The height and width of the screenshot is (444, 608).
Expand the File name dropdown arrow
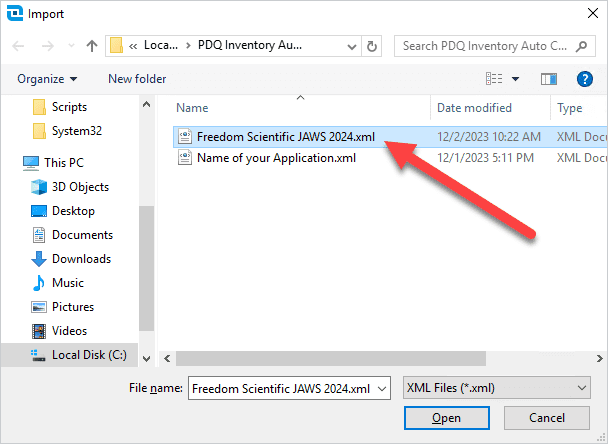click(382, 389)
